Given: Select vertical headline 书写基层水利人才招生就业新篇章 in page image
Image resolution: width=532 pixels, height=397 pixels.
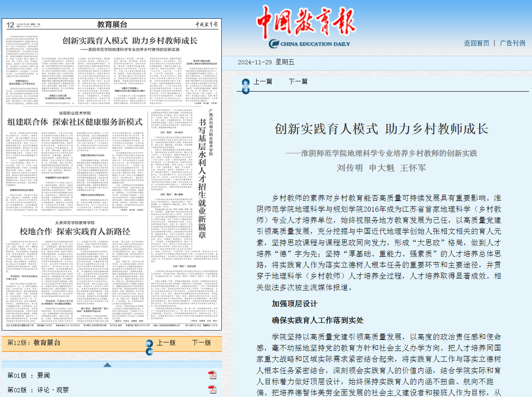Looking at the screenshot, I should [203, 178].
